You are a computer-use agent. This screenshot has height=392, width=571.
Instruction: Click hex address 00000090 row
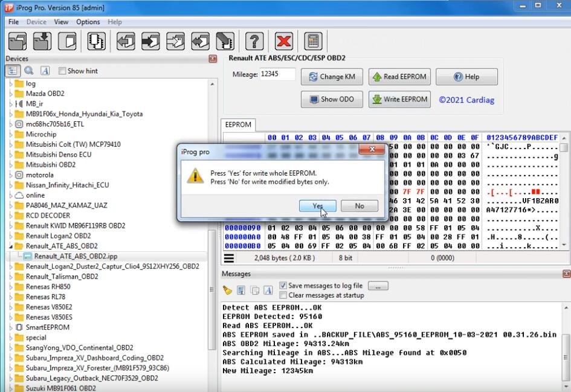(242, 228)
